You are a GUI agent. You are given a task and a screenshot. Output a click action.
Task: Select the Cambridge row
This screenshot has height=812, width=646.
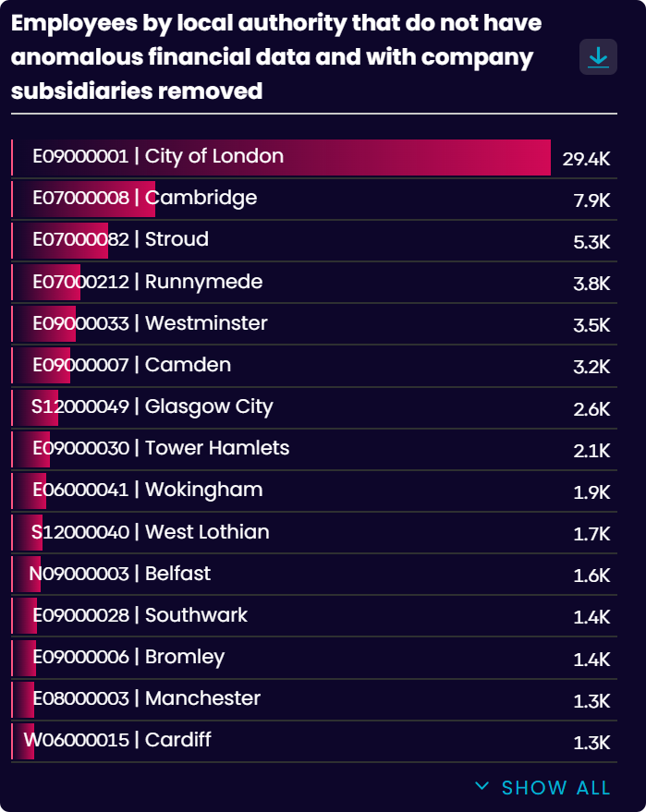pyautogui.click(x=314, y=200)
